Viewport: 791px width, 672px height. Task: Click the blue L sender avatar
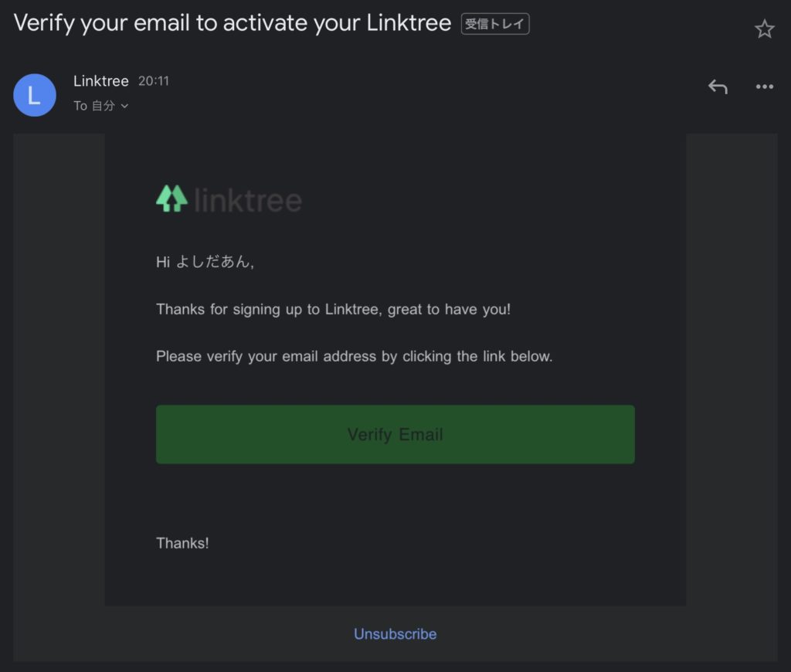34,95
